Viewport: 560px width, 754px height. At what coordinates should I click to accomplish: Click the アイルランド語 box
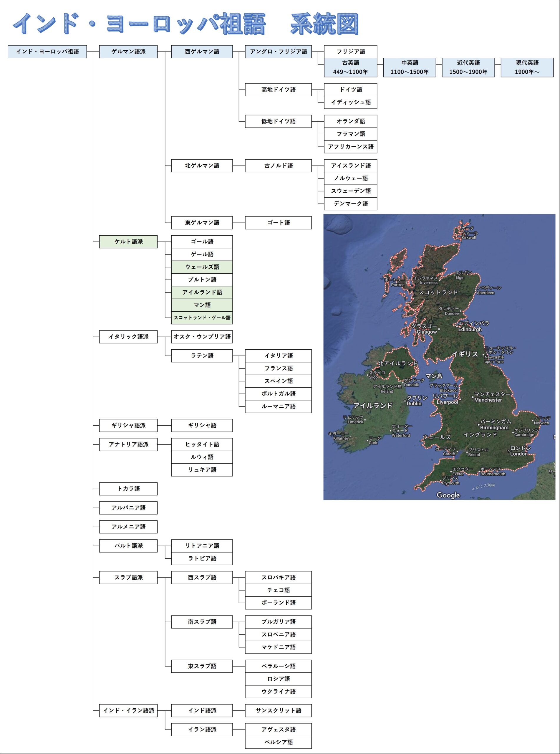[202, 292]
